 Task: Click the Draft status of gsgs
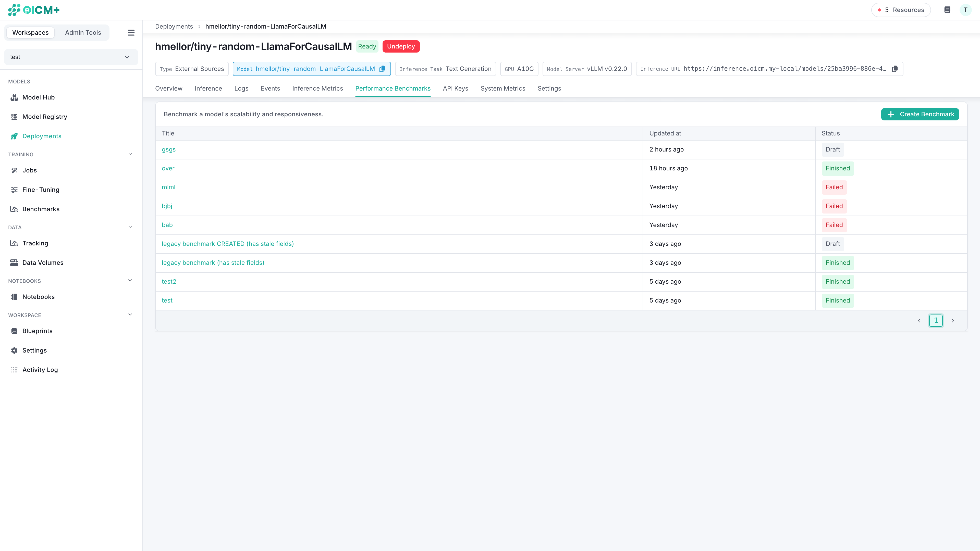[x=833, y=149]
